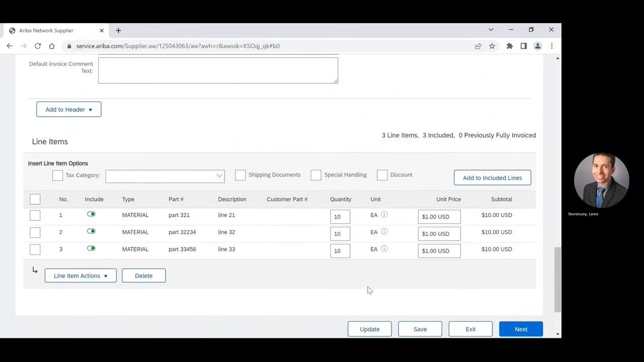View site info via the padlock icon
The width and height of the screenshot is (644, 362).
tap(69, 46)
